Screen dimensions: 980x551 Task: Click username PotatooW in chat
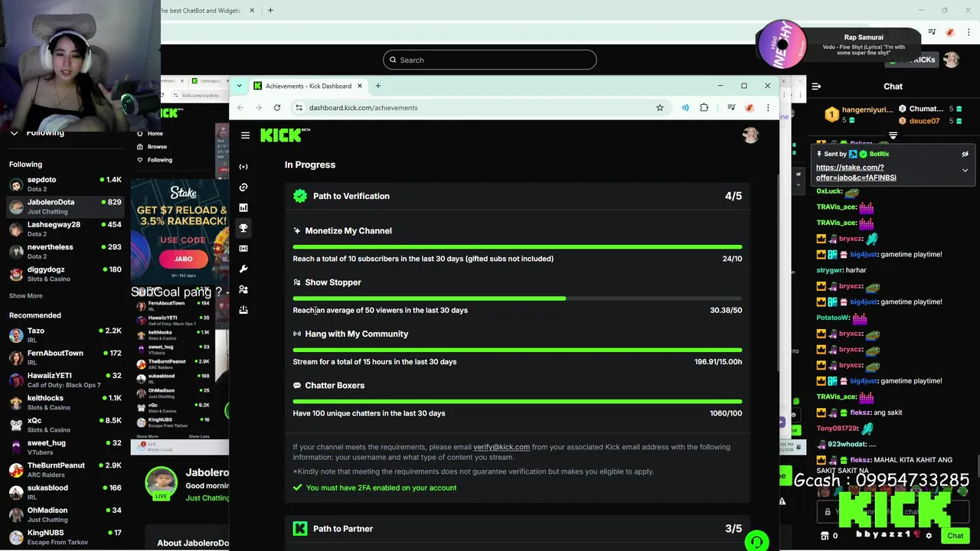(x=833, y=318)
